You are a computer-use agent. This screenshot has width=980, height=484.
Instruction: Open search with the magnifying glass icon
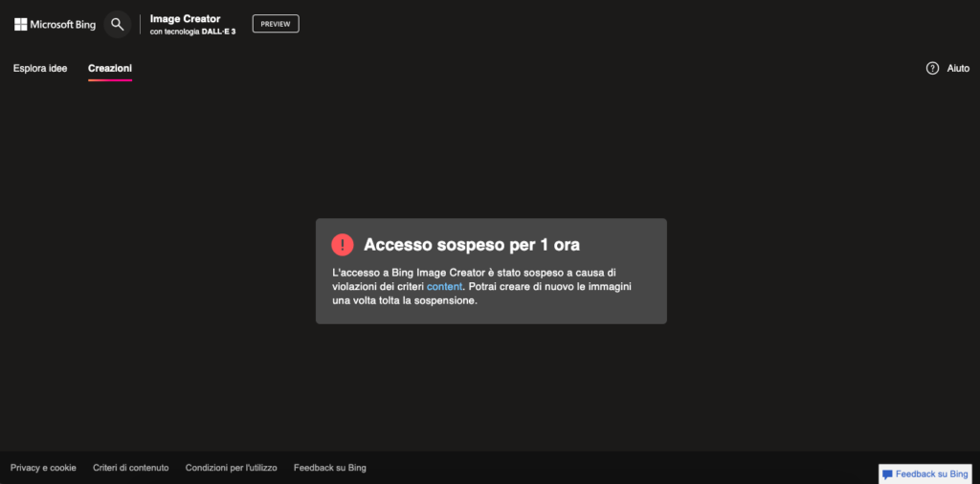(x=118, y=24)
